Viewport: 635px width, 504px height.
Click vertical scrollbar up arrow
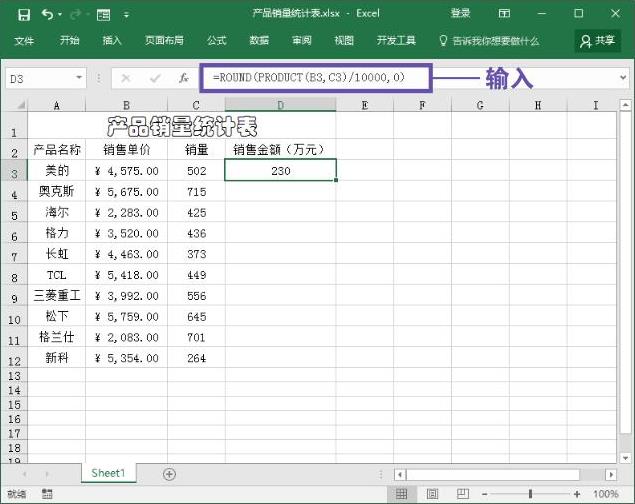pos(625,105)
